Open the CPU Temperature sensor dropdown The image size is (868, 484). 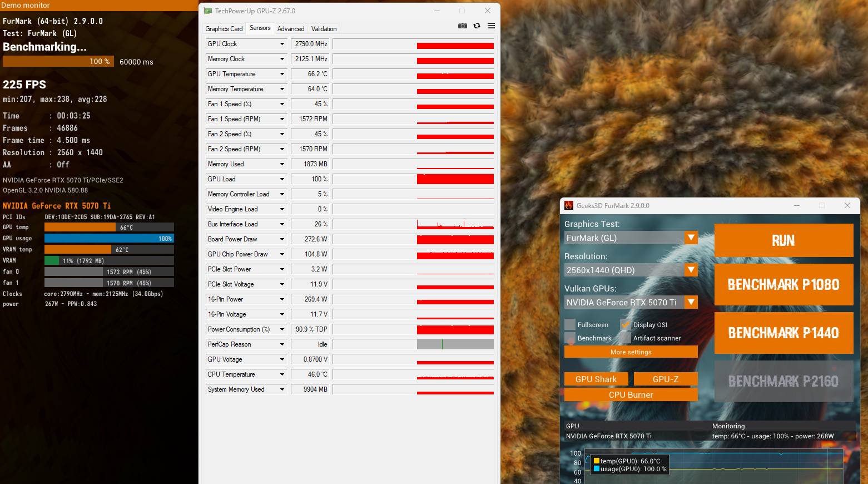pos(282,374)
